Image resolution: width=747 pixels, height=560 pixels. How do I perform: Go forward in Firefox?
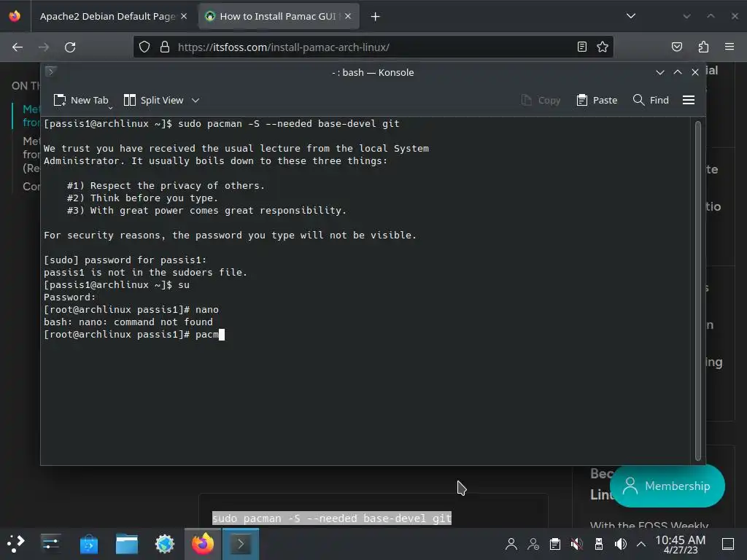coord(44,47)
